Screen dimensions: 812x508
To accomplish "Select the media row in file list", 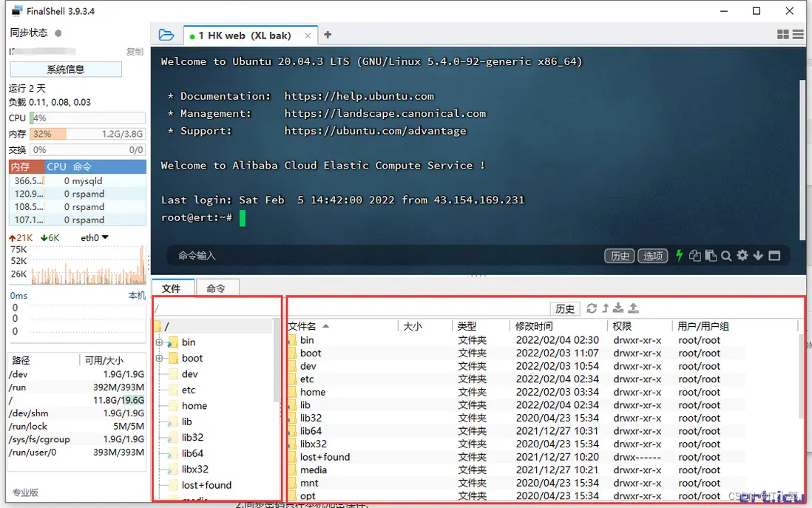I will 518,470.
